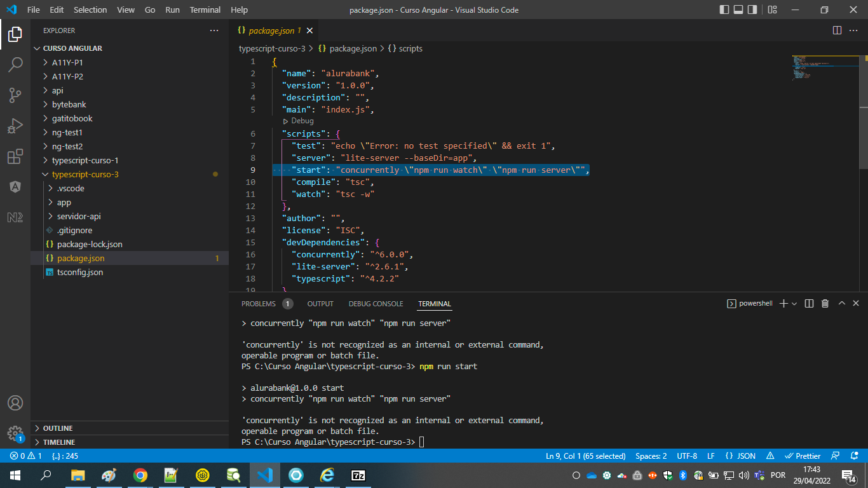Open the Selection menu

click(90, 10)
